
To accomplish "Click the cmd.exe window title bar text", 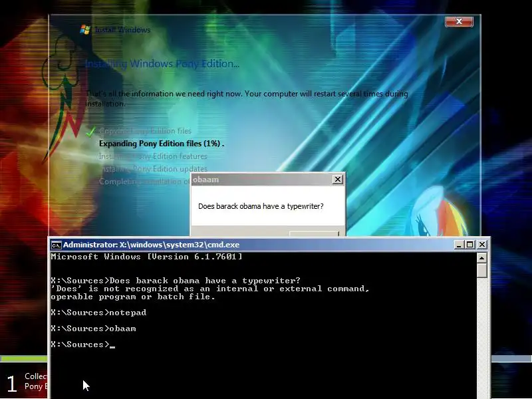I will (152, 245).
